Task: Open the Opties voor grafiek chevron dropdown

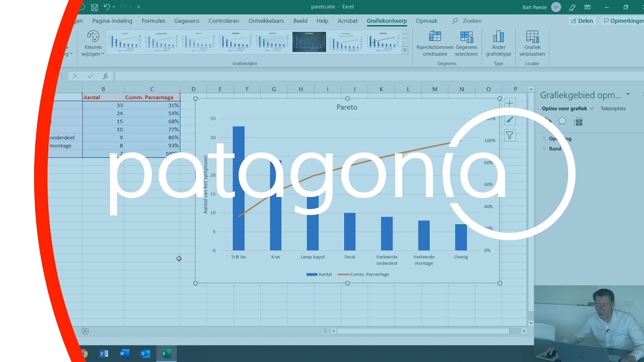Action: [x=592, y=109]
